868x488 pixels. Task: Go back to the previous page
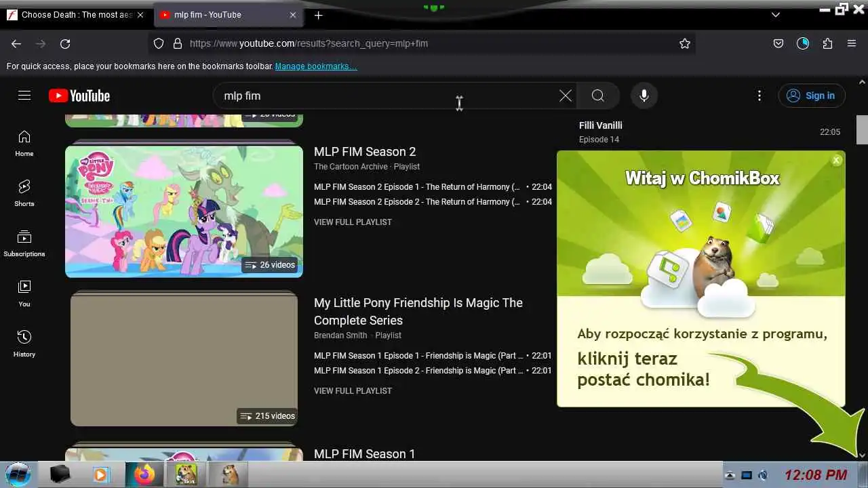pyautogui.click(x=16, y=43)
